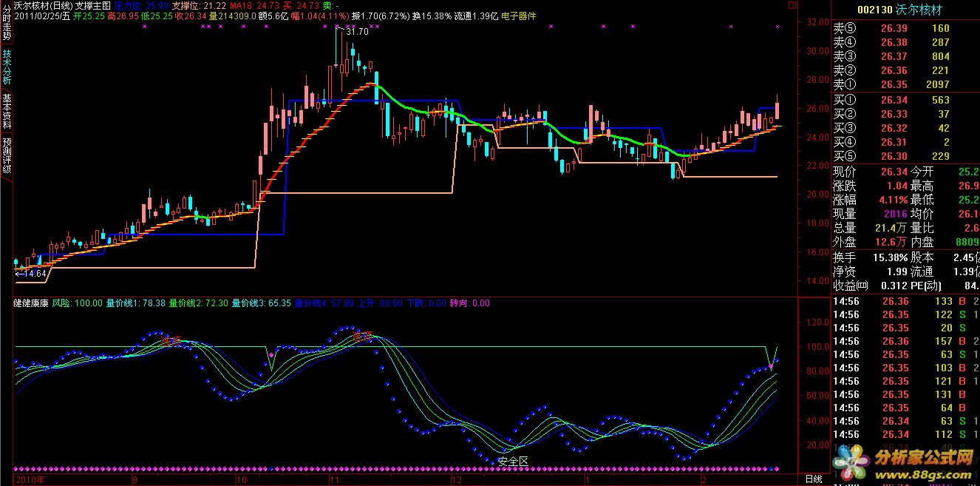The width and height of the screenshot is (980, 486).
Task: Click the 2010年 time axis label
Action: (x=29, y=479)
